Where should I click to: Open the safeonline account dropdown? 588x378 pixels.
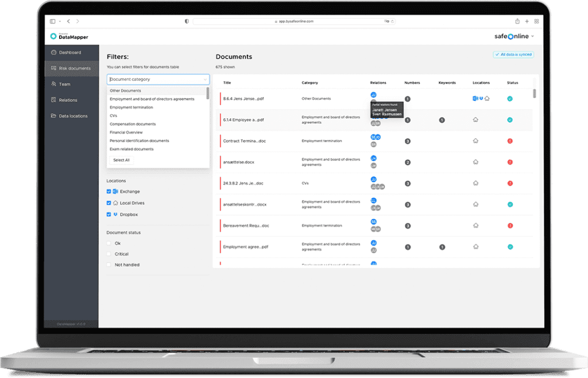coord(513,35)
